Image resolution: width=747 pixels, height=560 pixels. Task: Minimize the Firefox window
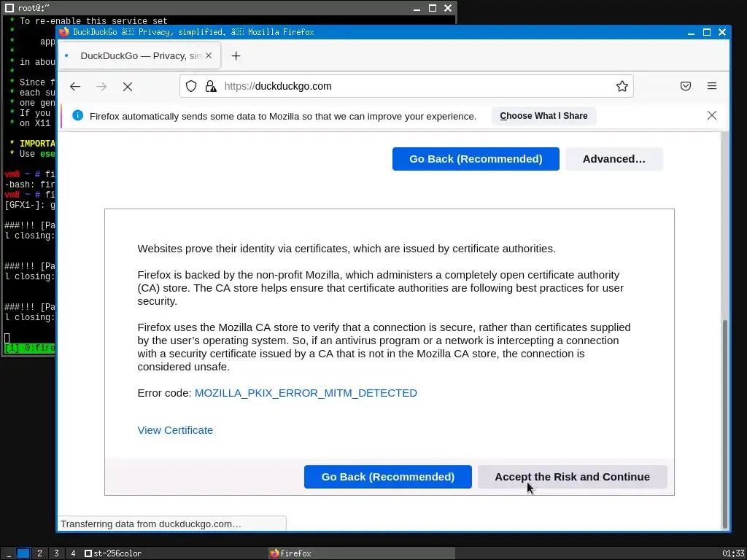692,32
